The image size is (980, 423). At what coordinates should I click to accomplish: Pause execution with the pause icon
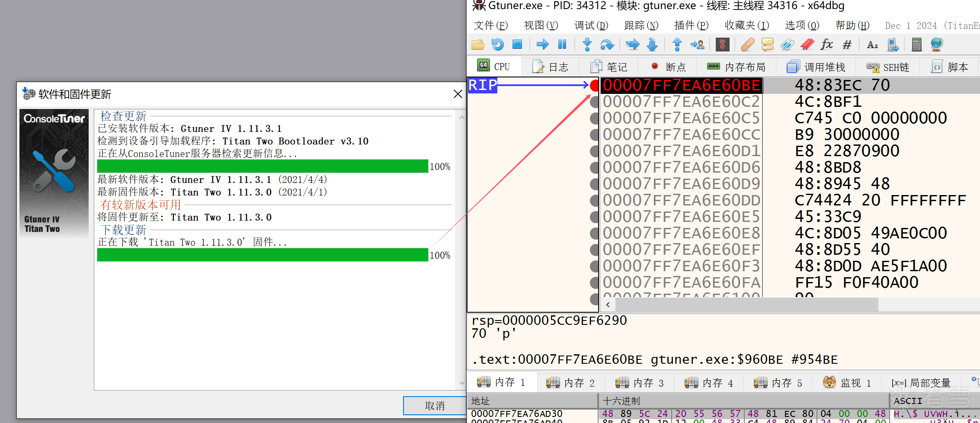pos(562,44)
